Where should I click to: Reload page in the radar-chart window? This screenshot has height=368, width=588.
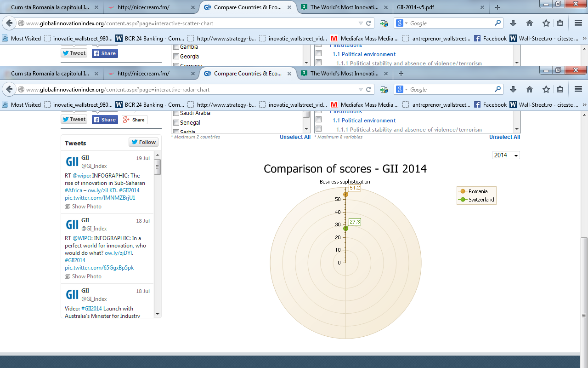tap(368, 90)
